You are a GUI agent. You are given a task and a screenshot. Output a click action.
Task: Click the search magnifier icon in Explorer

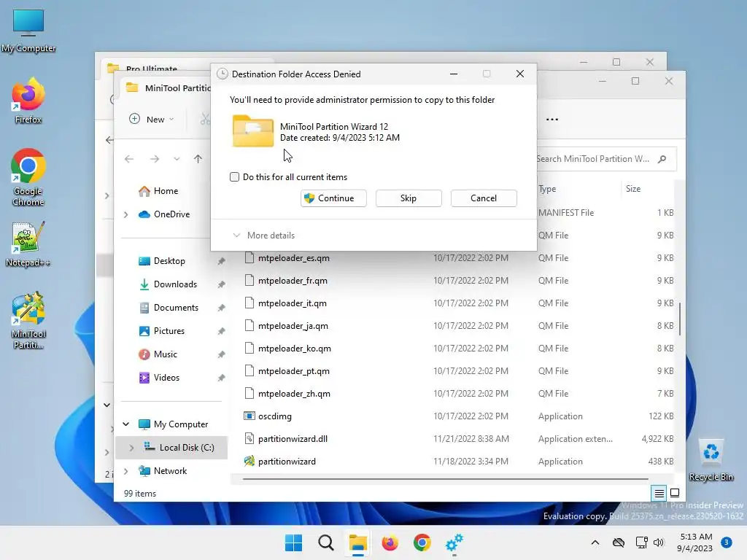662,159
